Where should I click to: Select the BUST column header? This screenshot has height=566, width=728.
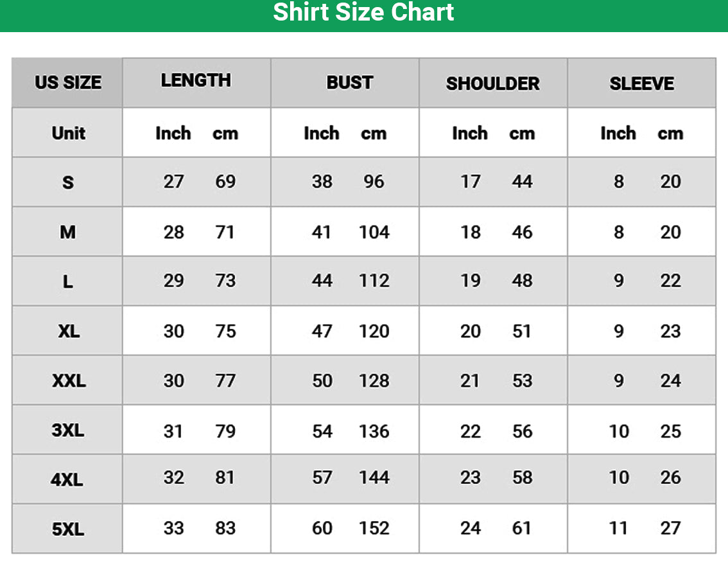coord(349,83)
